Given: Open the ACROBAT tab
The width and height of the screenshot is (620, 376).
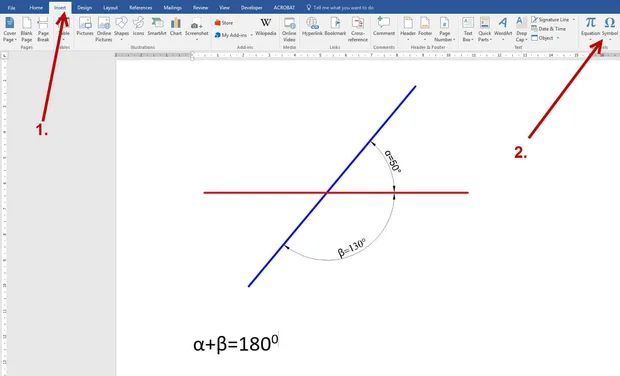Looking at the screenshot, I should click(x=284, y=8).
